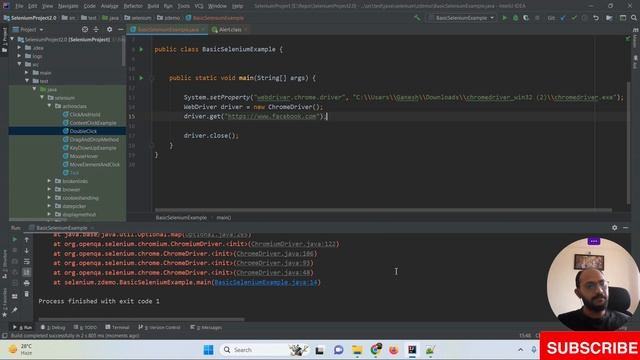Open the Refactor menu

click(133, 6)
